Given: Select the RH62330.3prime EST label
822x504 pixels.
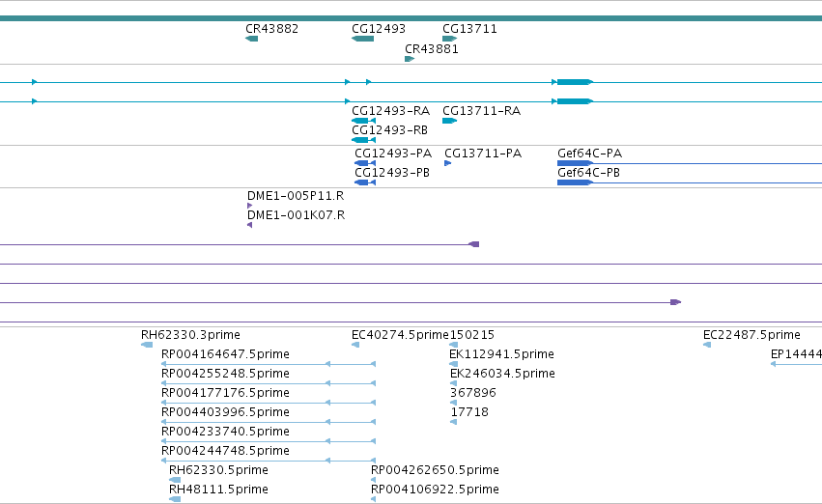Looking at the screenshot, I should click(x=190, y=335).
